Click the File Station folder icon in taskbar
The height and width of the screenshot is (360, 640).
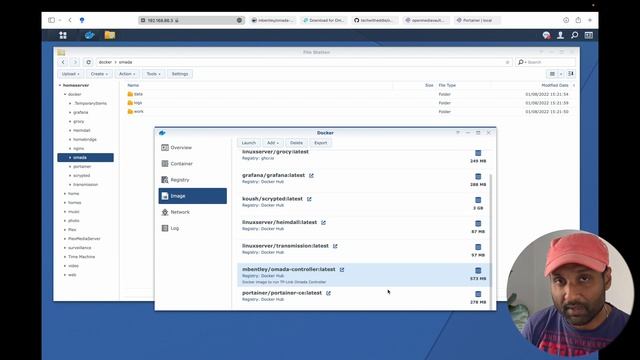tap(110, 35)
